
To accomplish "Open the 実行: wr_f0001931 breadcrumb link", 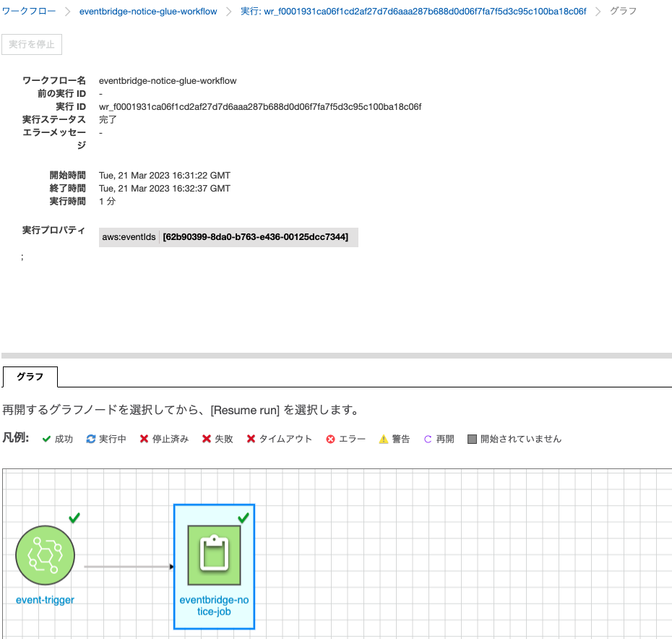I will 413,11.
